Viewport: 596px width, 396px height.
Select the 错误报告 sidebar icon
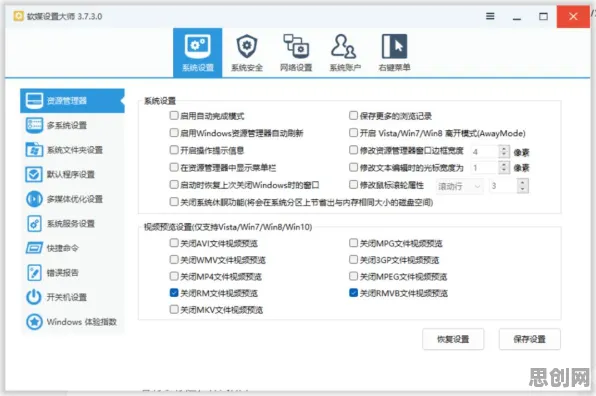click(x=34, y=272)
